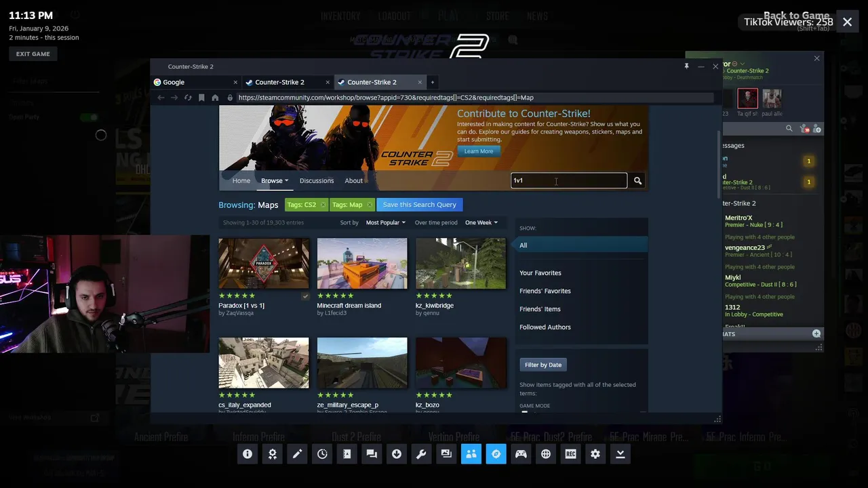This screenshot has width=868, height=488.
Task: Click the collapse-toolbar arrow icon at toolbar end
Action: pos(620,454)
